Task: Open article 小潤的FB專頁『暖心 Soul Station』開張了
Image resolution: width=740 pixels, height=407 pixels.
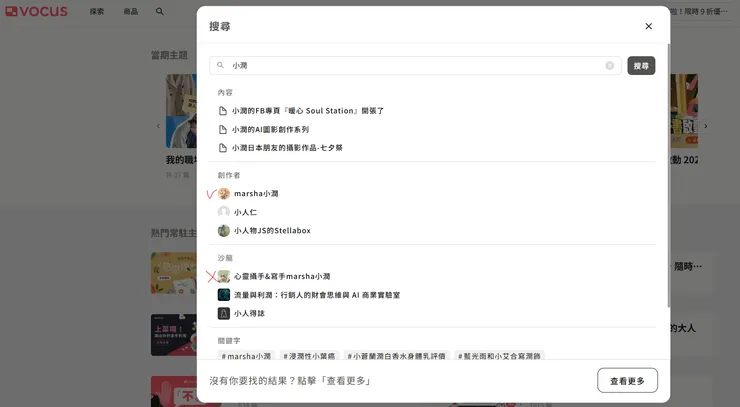Action: click(x=308, y=111)
